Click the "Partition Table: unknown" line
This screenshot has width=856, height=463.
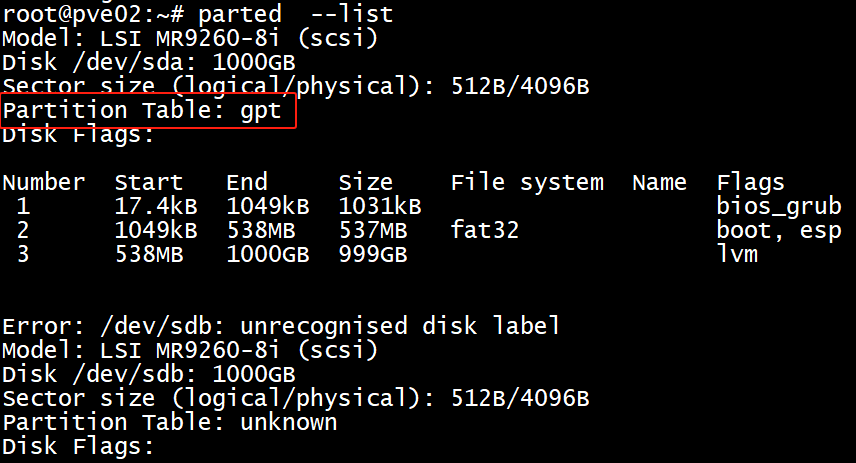coord(169,422)
